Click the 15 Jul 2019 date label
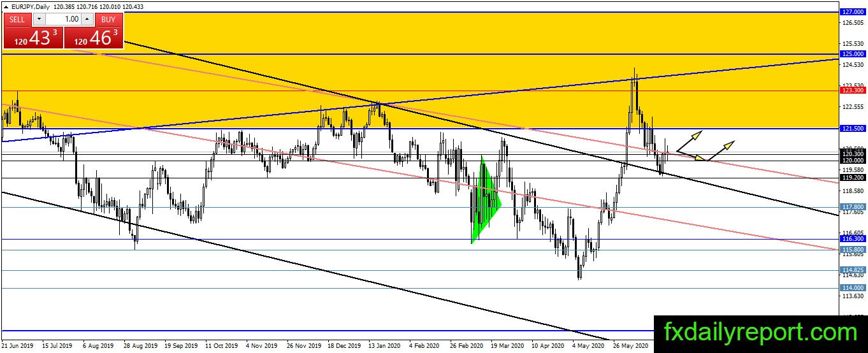The width and height of the screenshot is (868, 353). (x=58, y=347)
